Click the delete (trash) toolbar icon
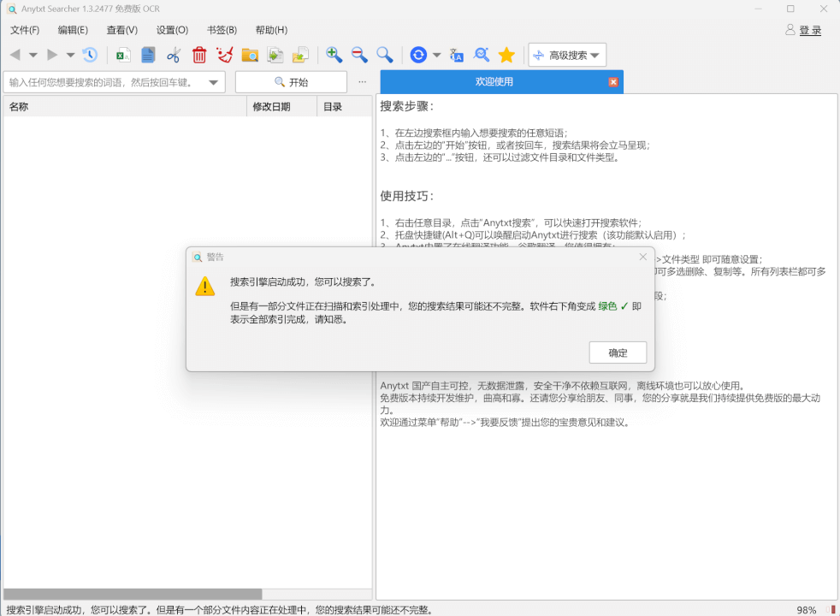The height and width of the screenshot is (616, 840). 198,54
